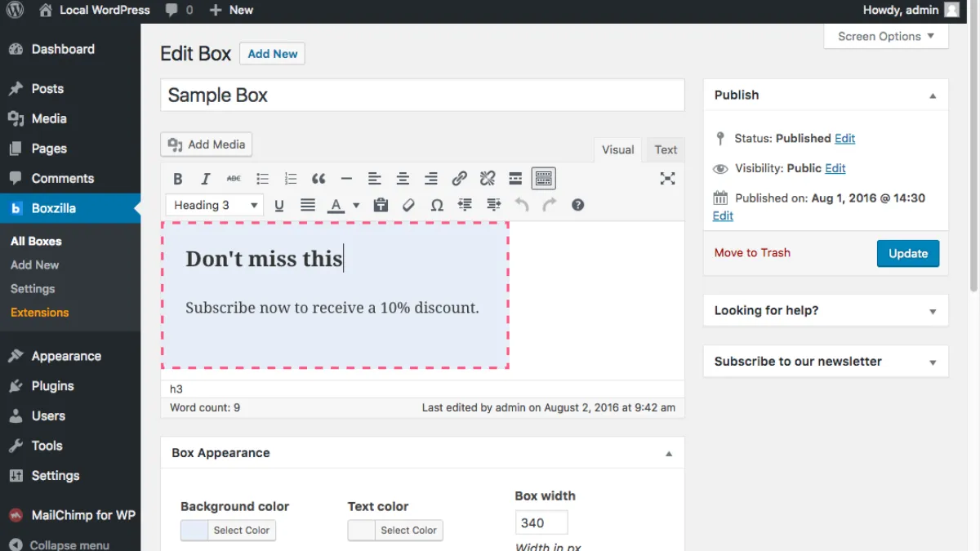Viewport: 980px width, 551px height.
Task: Insert a horizontal line
Action: coord(346,179)
